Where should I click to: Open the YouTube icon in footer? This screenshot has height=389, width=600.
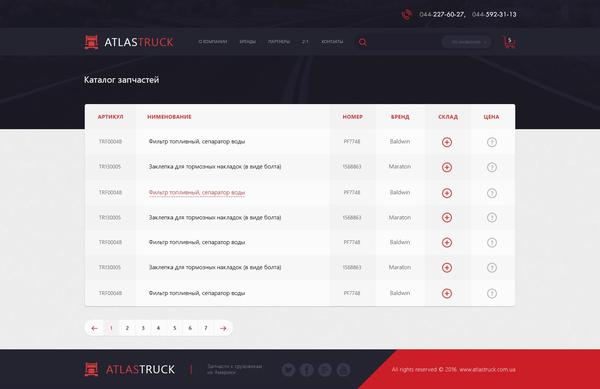(343, 369)
